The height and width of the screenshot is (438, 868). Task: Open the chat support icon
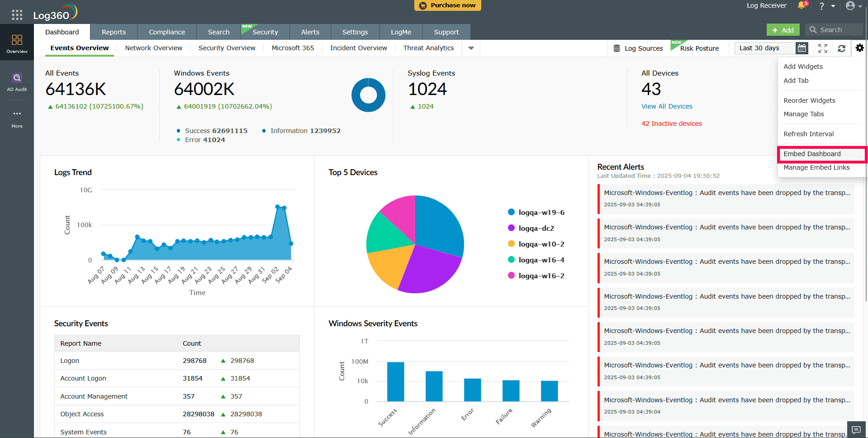pyautogui.click(x=856, y=430)
